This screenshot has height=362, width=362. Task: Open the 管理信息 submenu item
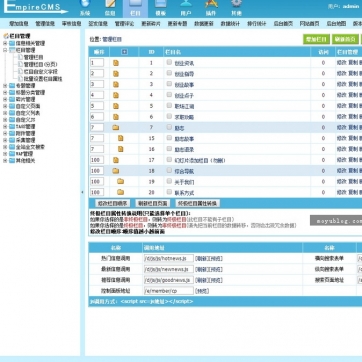[45, 24]
